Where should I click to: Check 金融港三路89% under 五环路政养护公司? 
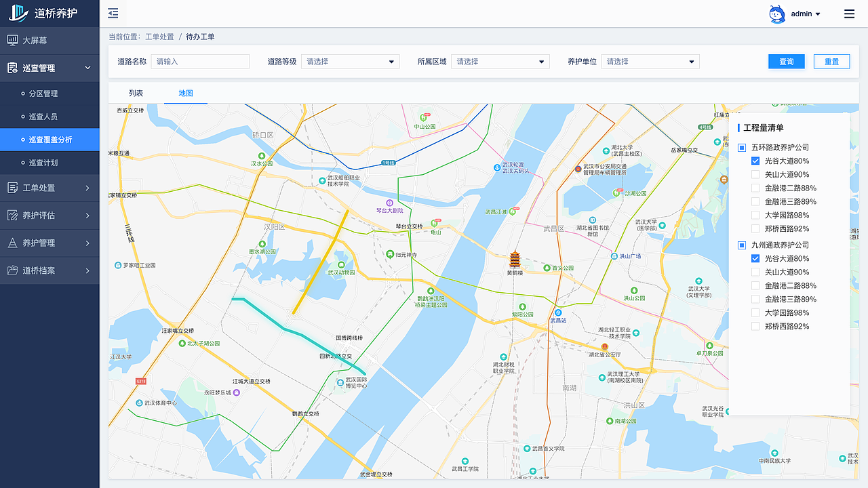pos(755,201)
